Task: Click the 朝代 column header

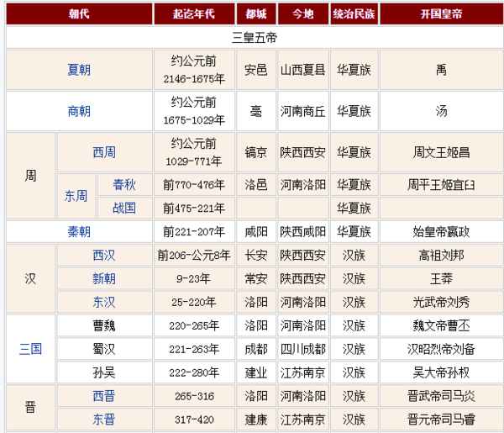Action: pos(79,13)
